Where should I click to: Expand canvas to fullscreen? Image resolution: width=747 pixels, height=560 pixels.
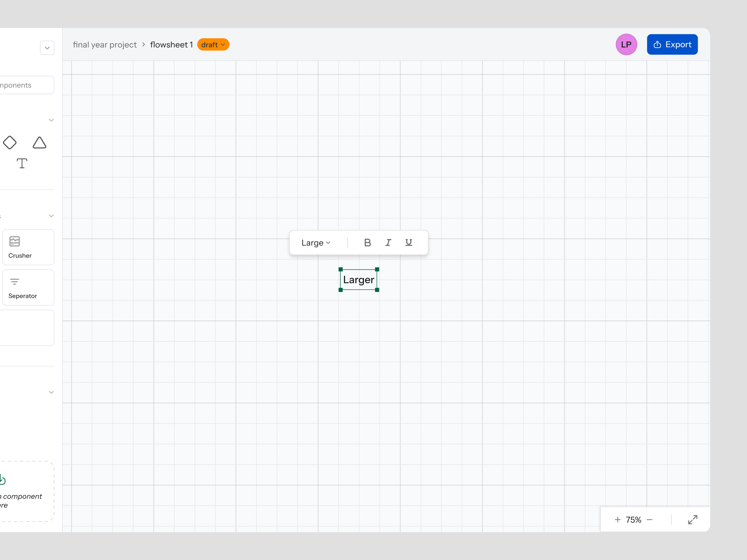[692, 519]
